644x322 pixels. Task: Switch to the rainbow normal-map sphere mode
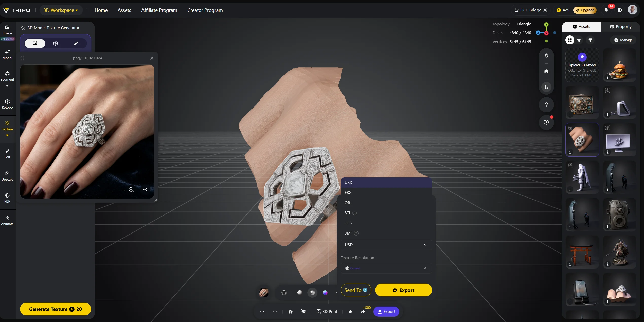pyautogui.click(x=325, y=293)
